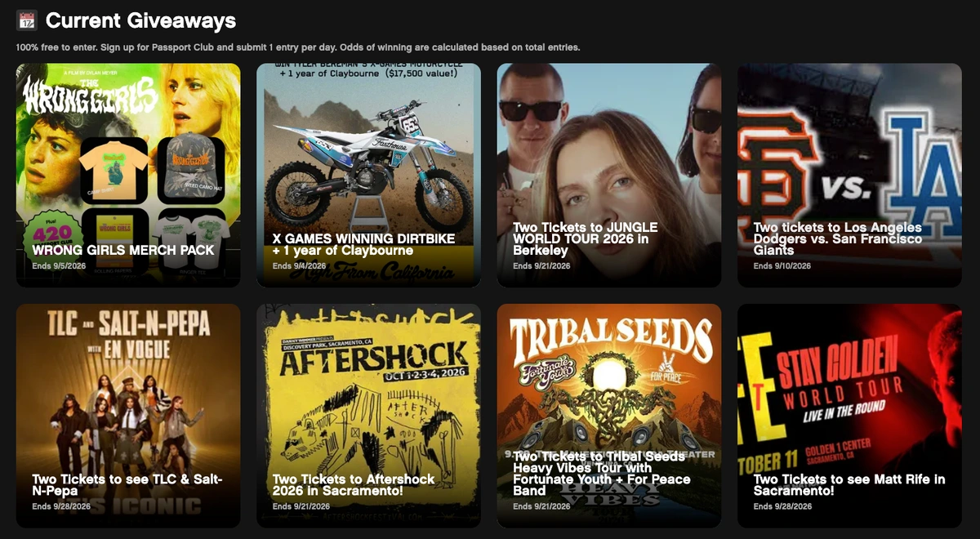Open the Matt Rife Sacramento tickets card
The height and width of the screenshot is (539, 980).
tap(849, 416)
